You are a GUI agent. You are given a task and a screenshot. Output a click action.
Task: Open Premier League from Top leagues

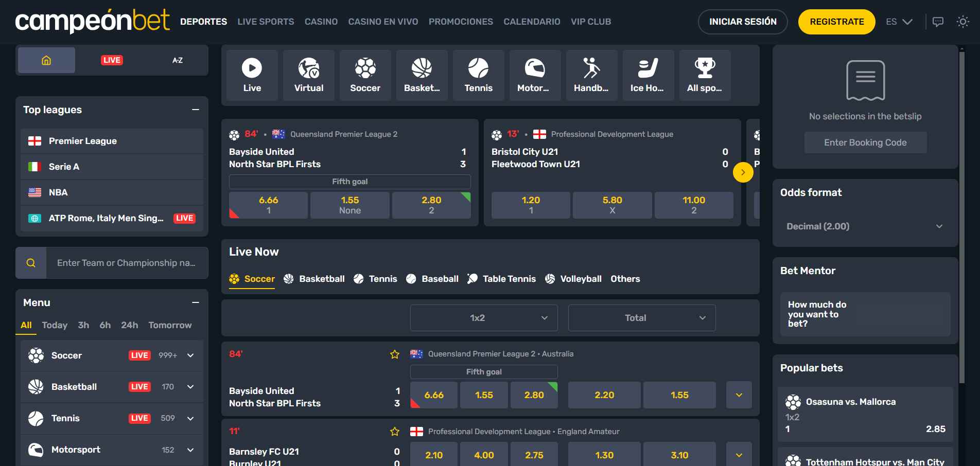point(112,141)
